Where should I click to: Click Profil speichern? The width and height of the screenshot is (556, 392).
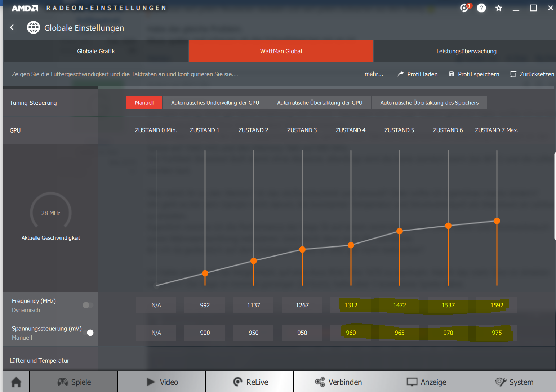[x=474, y=74]
